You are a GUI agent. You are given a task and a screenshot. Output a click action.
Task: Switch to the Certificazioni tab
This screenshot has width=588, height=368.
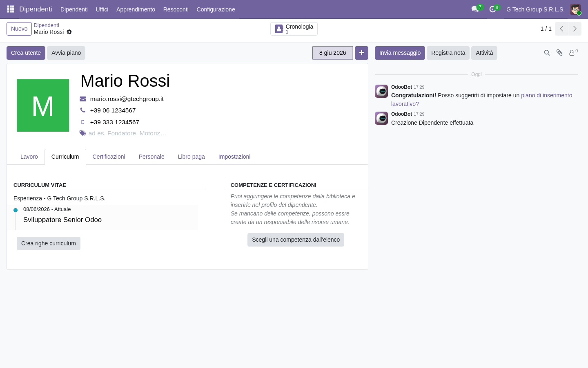click(109, 157)
